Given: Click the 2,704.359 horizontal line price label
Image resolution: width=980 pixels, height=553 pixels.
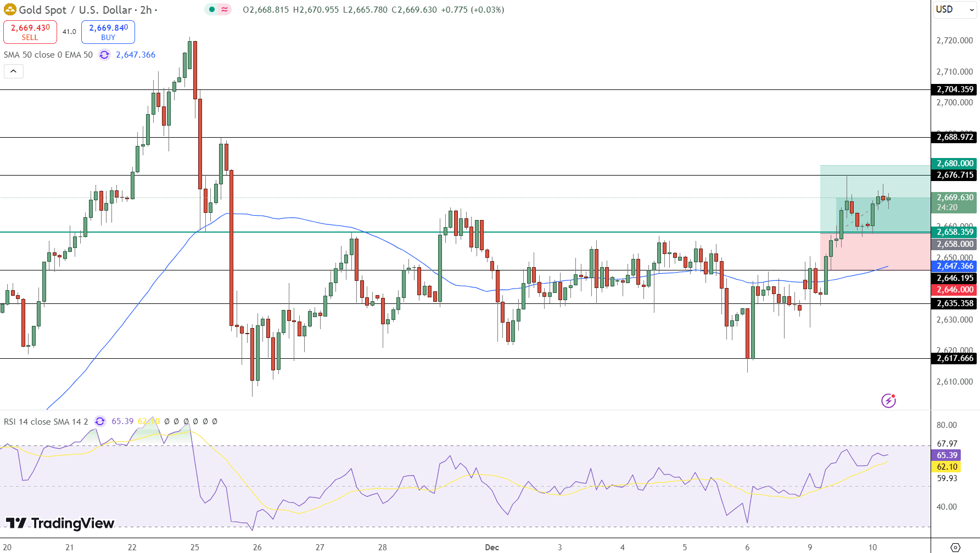Looking at the screenshot, I should (x=954, y=89).
